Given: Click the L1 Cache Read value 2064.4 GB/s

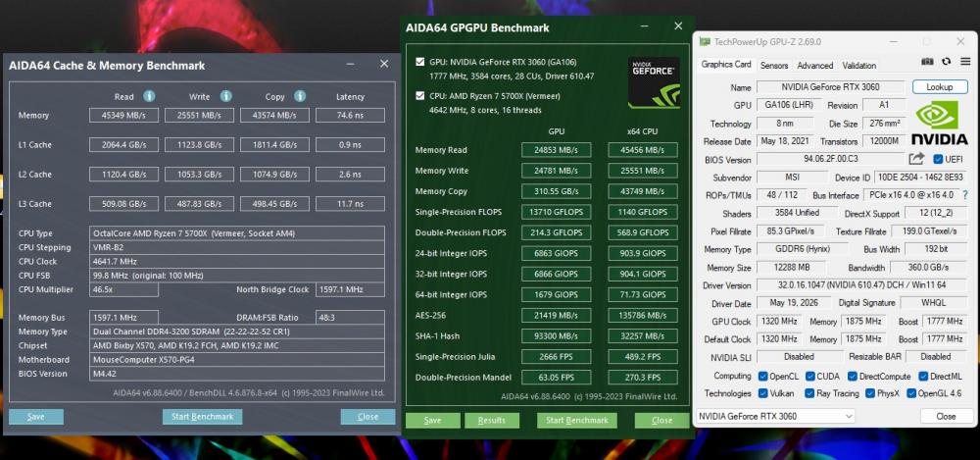Looking at the screenshot, I should tap(124, 144).
